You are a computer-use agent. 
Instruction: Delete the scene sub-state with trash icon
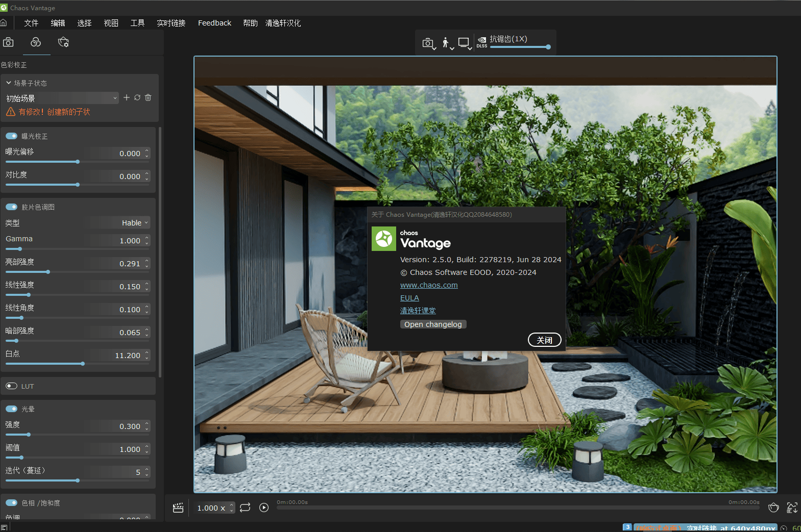point(148,97)
